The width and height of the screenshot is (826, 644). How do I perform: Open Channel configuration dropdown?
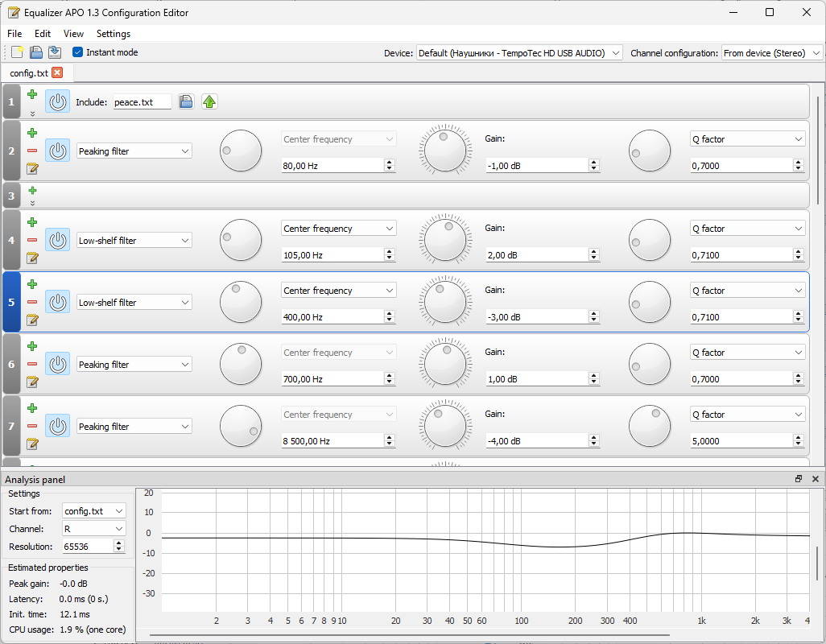point(771,53)
